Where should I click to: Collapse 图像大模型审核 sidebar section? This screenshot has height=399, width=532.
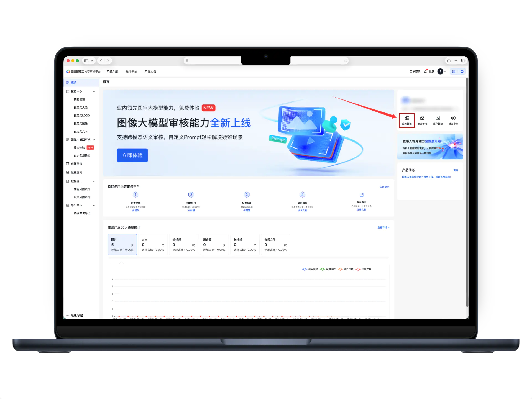coord(94,140)
